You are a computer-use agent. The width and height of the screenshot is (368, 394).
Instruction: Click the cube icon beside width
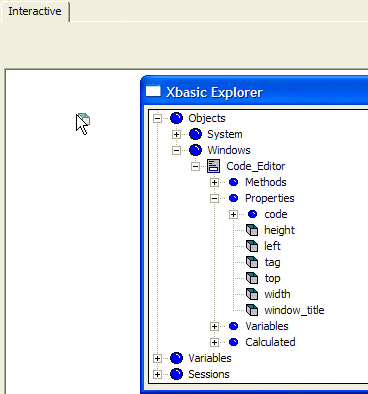point(252,294)
